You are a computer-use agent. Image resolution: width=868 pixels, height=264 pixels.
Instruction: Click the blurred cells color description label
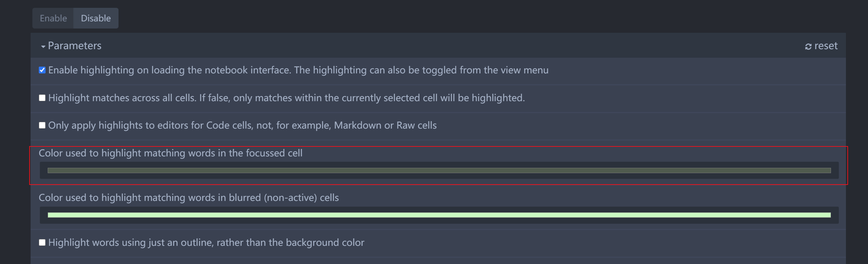pyautogui.click(x=189, y=198)
